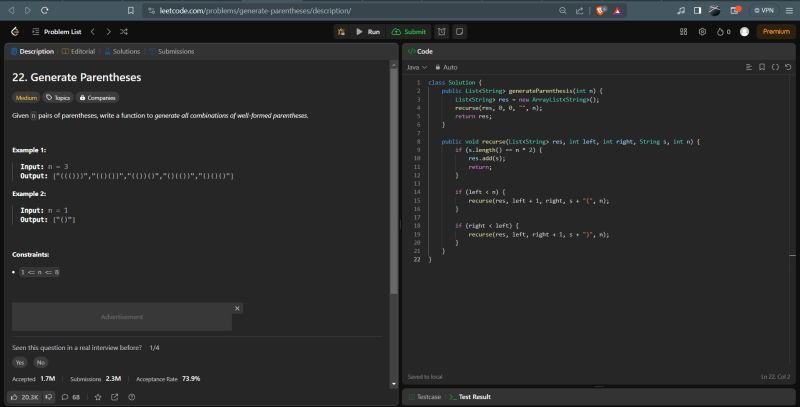Reset code to default with revert icon
The height and width of the screenshot is (407, 800).
point(788,67)
